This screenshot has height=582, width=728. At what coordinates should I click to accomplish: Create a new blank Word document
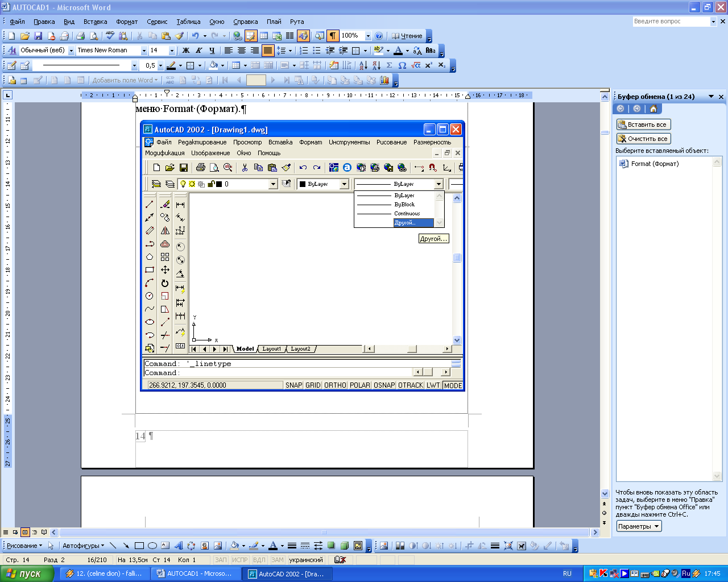(x=11, y=36)
